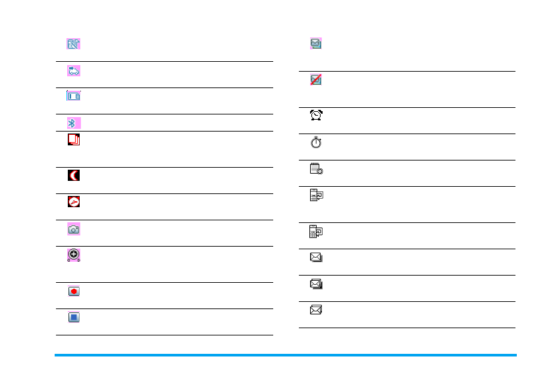Select the Bluetooth icon
The height and width of the screenshot is (392, 553).
click(73, 123)
